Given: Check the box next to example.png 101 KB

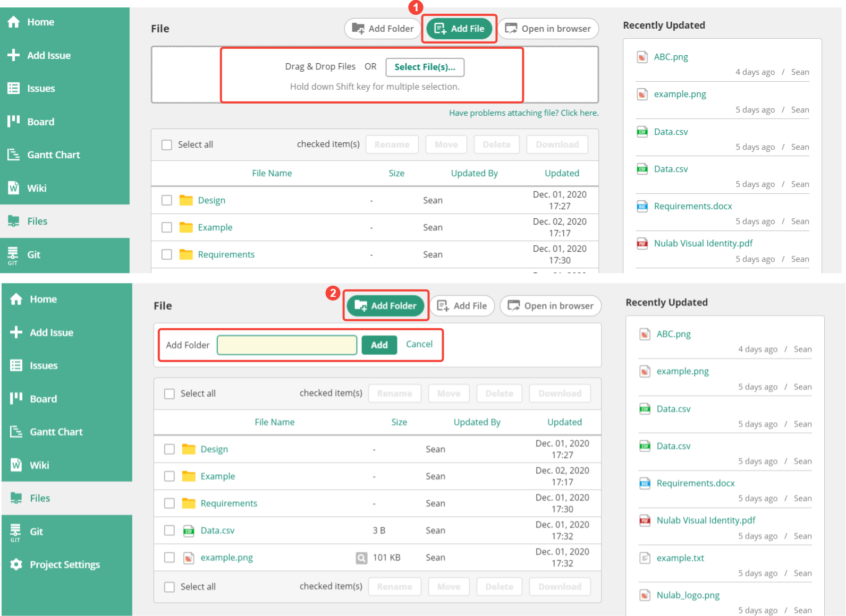Looking at the screenshot, I should point(170,557).
